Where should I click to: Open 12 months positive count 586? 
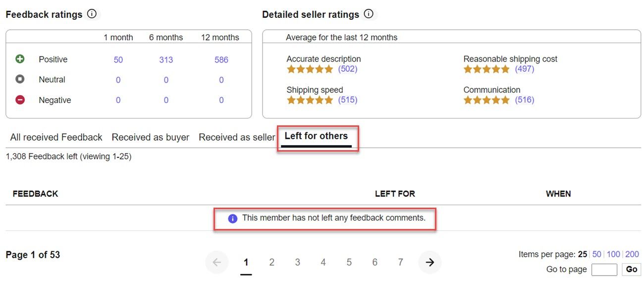(x=221, y=60)
